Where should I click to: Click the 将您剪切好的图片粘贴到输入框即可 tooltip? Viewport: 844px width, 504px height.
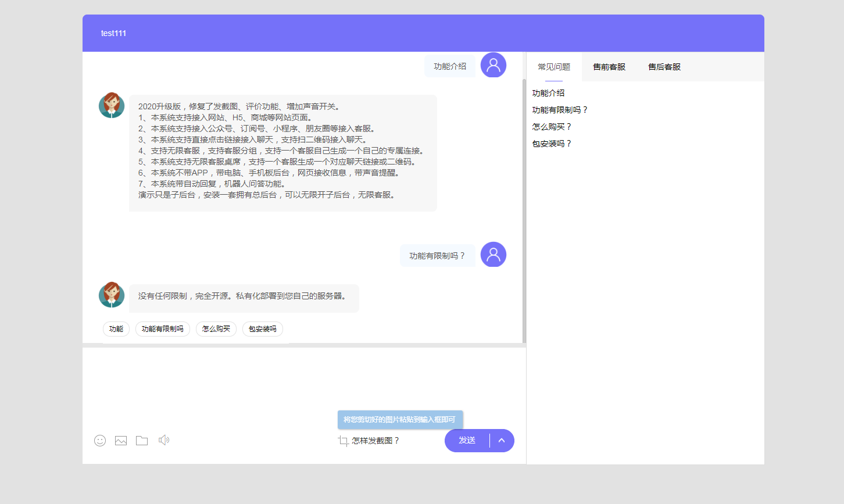tap(400, 420)
